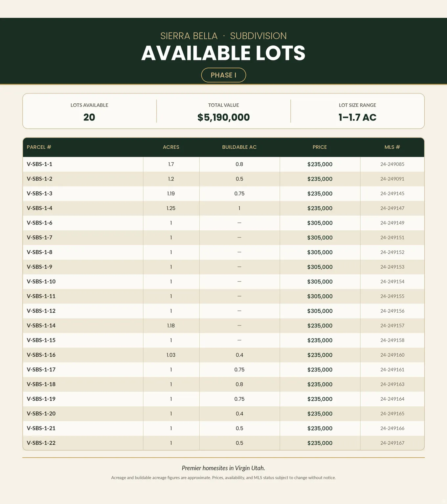
Task: Click the 1.03 acres cell for V-SBS-1-16
Action: [171, 355]
